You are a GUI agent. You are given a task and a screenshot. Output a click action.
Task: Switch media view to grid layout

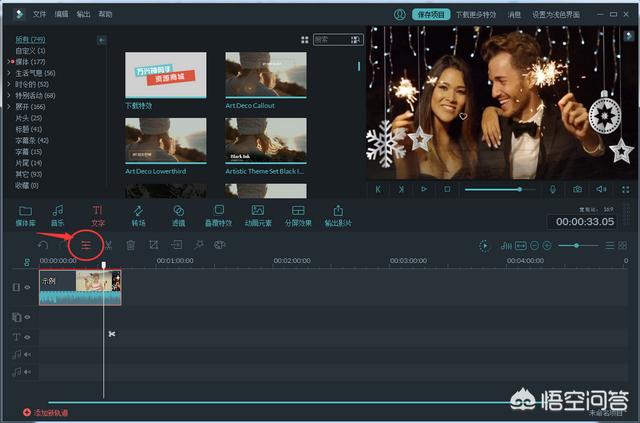[x=305, y=40]
